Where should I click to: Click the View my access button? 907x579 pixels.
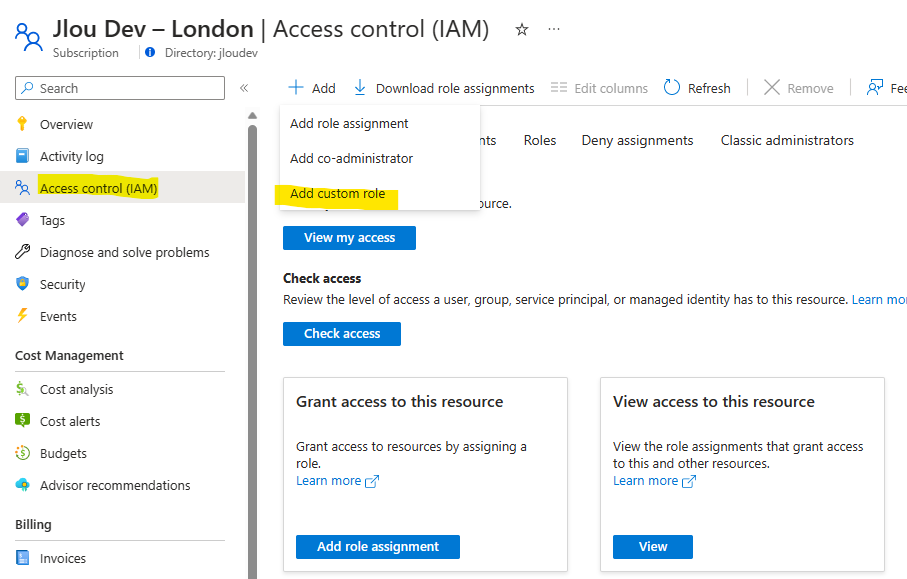tap(349, 238)
